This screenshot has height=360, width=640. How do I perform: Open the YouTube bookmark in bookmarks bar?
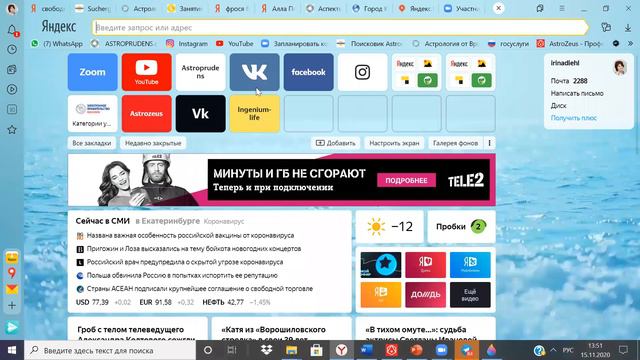point(235,44)
